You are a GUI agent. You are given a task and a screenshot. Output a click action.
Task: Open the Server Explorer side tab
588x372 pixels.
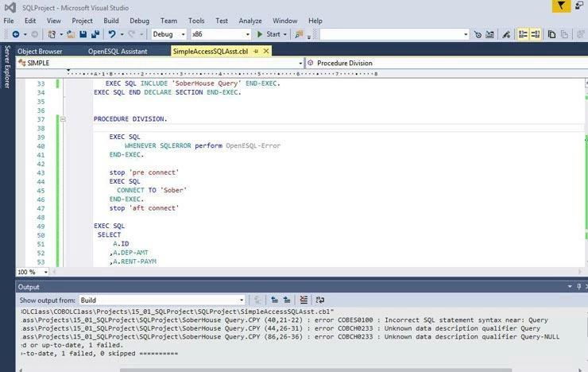pos(6,67)
